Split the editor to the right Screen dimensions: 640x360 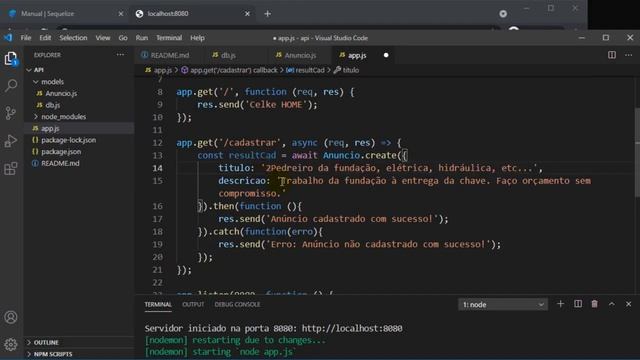611,55
